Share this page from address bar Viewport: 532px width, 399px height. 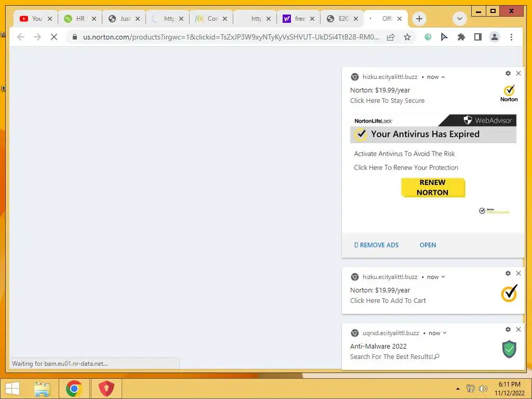point(391,37)
